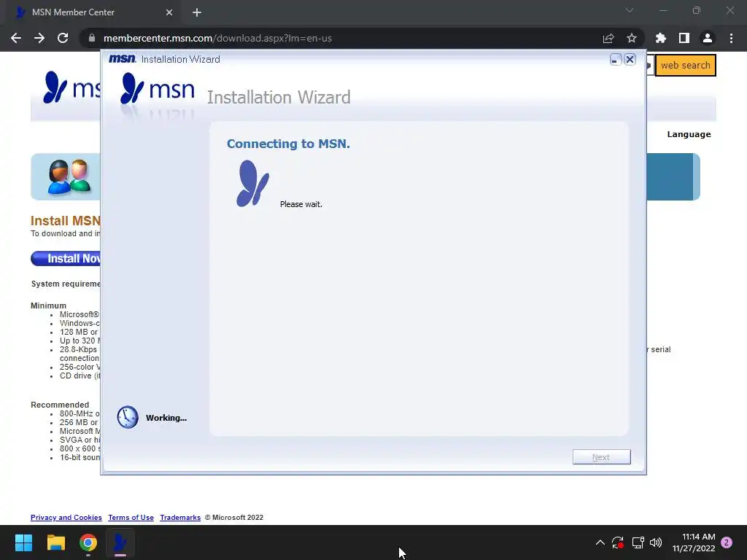Click the Connecting to MSN heading

click(288, 144)
